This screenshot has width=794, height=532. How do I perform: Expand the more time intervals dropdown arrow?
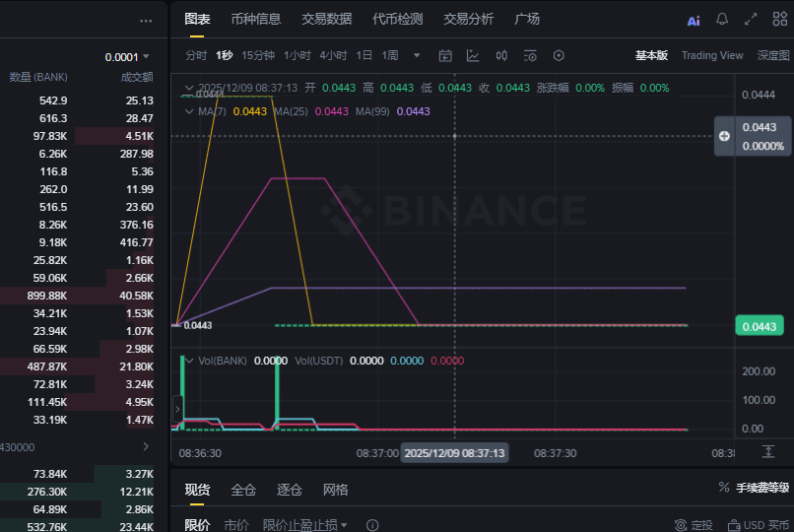(417, 55)
